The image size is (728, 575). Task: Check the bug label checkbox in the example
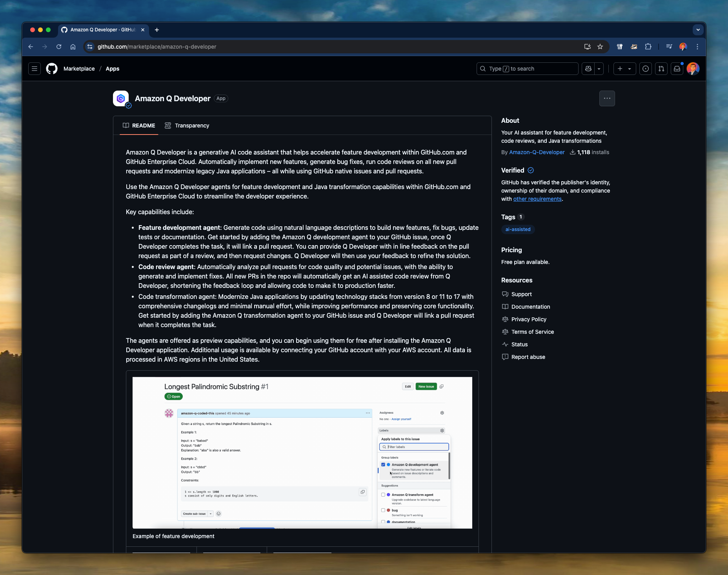383,510
